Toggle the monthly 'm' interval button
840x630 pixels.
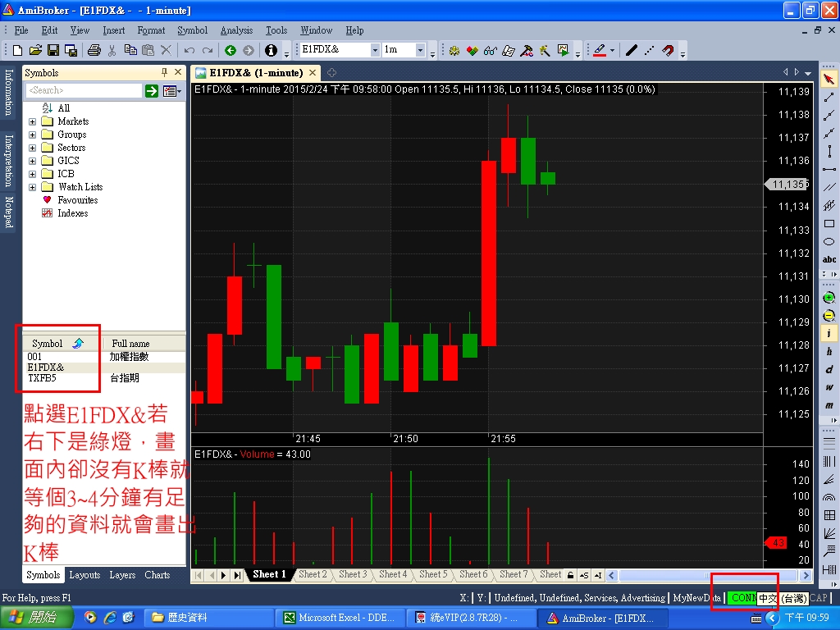coord(829,405)
